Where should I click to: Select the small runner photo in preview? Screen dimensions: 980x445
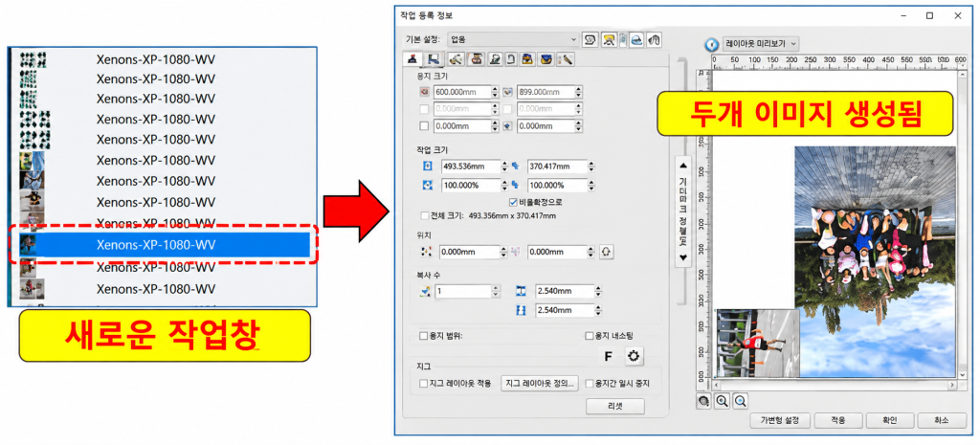coord(758,343)
